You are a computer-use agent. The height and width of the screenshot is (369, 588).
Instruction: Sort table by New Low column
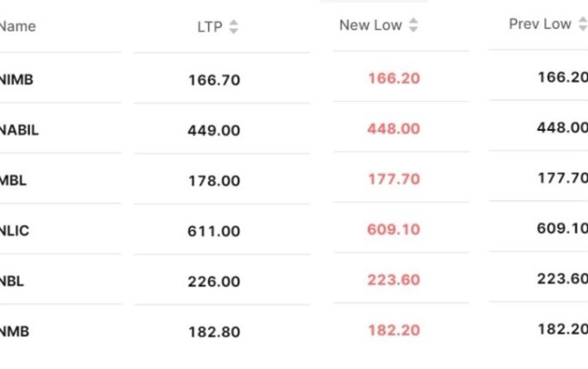coord(413,25)
